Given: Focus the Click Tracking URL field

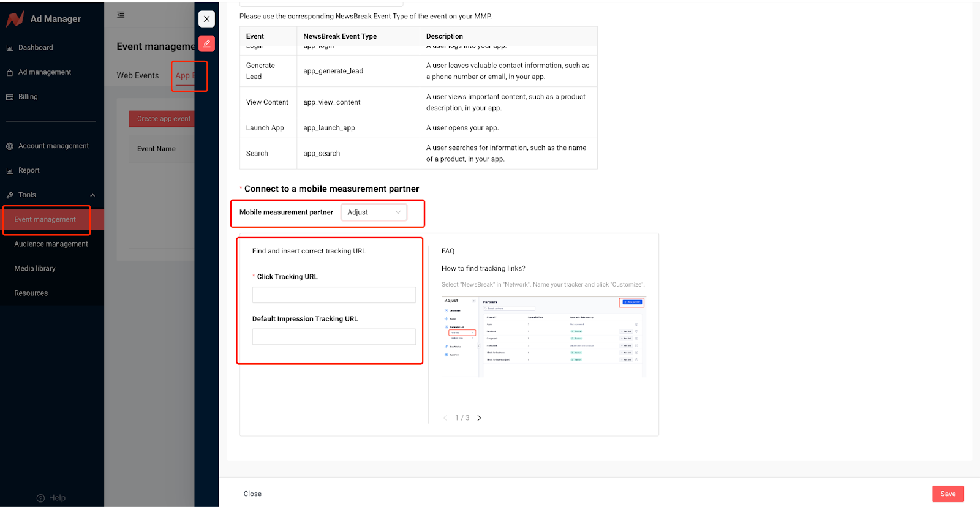Looking at the screenshot, I should [334, 295].
